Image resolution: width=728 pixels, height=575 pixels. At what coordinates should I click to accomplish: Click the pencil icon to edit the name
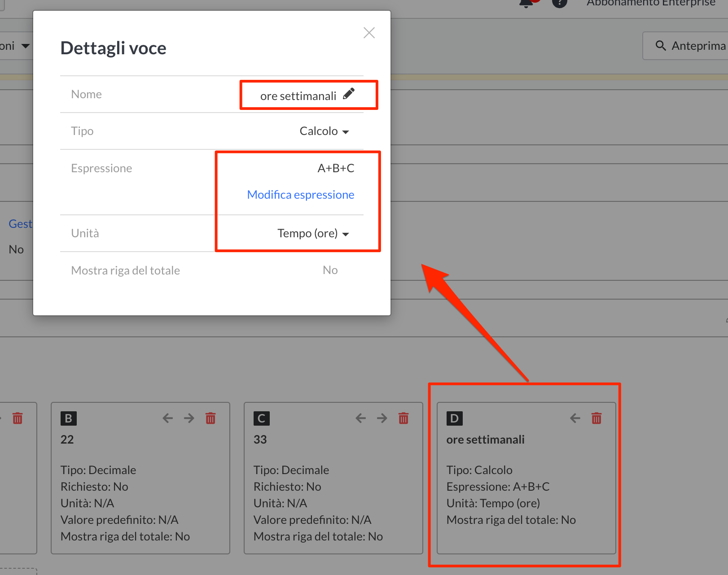[x=349, y=94]
